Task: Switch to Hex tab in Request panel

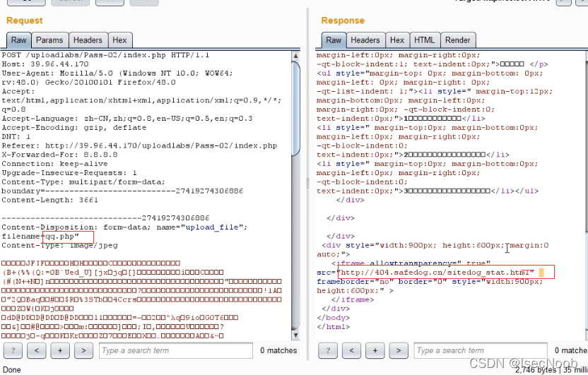Action: click(x=119, y=40)
